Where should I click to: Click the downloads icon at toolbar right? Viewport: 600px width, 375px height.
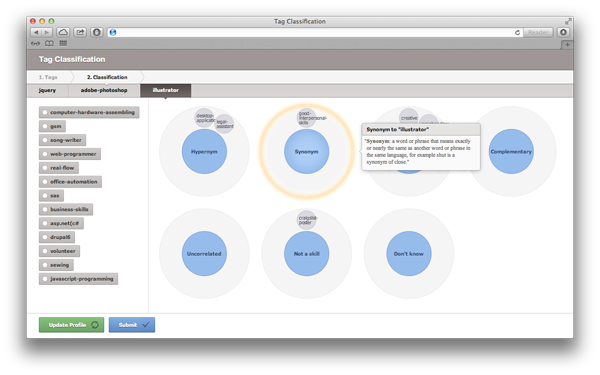tap(563, 33)
